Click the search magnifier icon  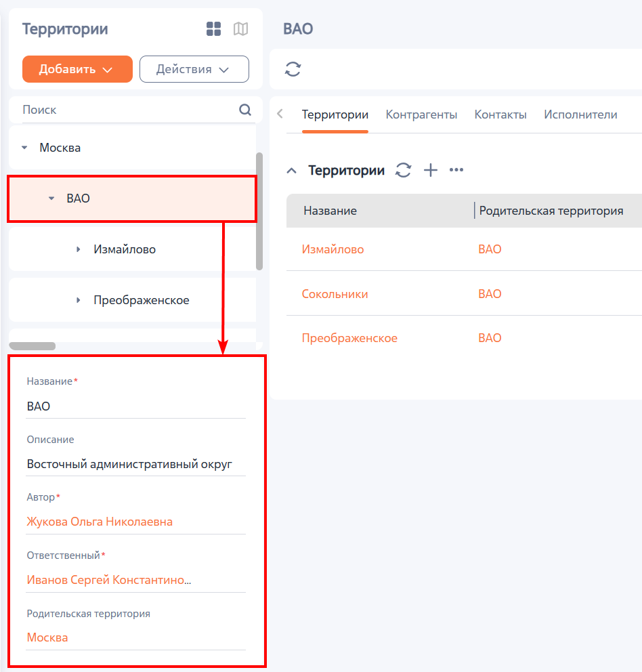[x=244, y=110]
